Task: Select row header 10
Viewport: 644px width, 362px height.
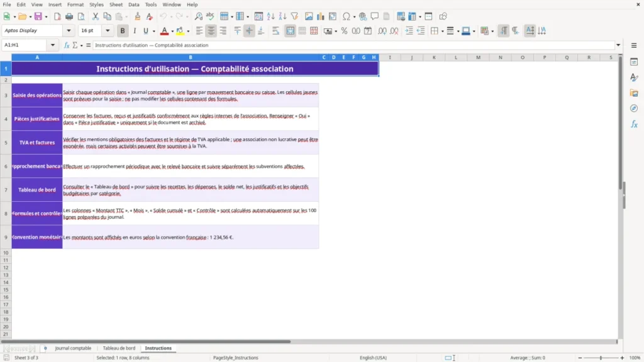Action: [6, 253]
